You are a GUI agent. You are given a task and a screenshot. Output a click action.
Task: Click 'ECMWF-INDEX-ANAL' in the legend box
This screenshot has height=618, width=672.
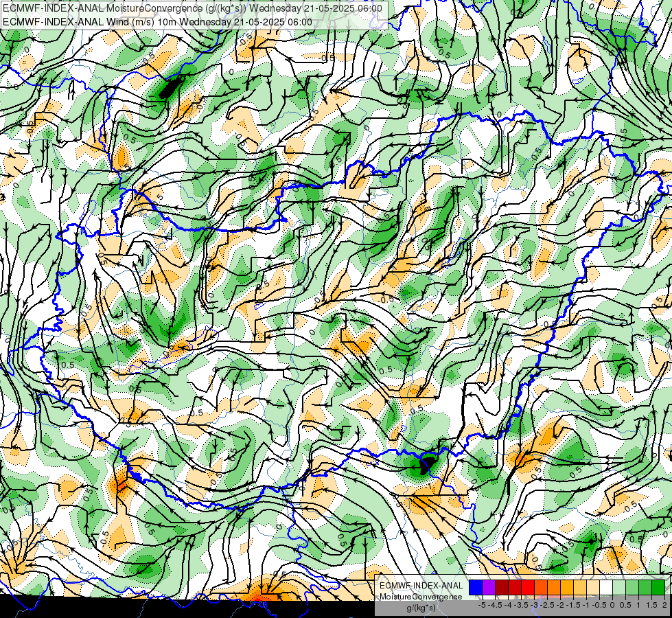coord(421,586)
